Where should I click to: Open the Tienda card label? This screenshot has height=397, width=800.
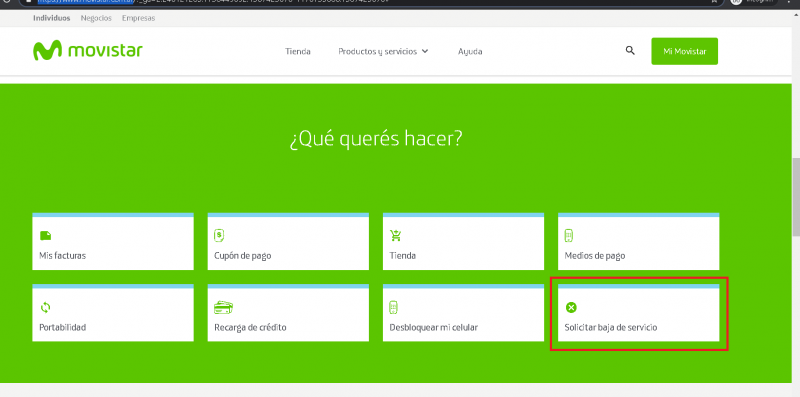pyautogui.click(x=403, y=256)
